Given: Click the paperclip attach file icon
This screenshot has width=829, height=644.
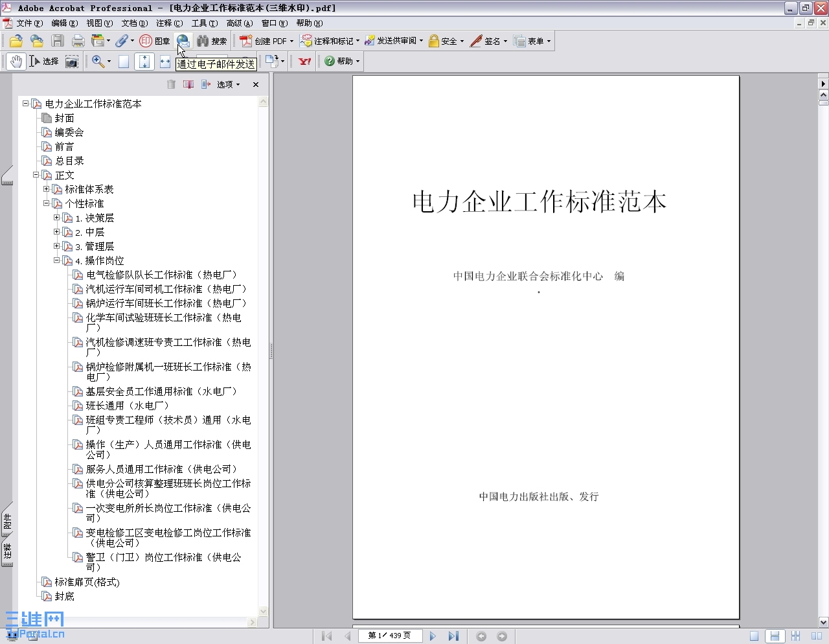Looking at the screenshot, I should pos(122,41).
